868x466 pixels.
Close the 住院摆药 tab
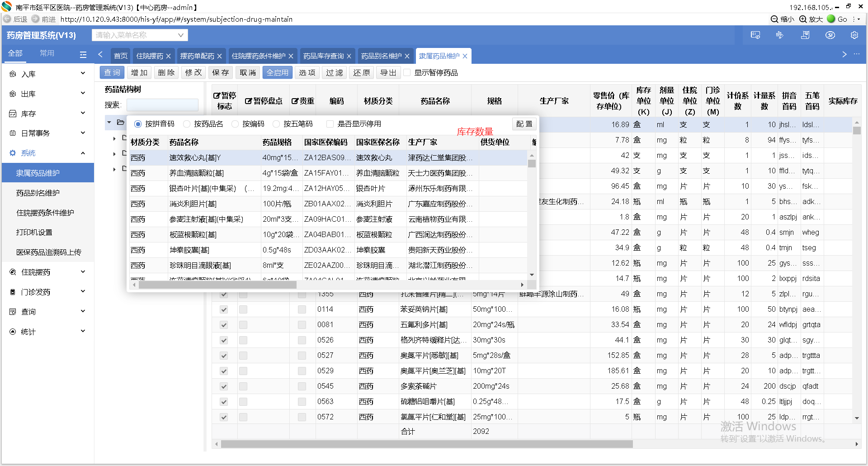[168, 56]
